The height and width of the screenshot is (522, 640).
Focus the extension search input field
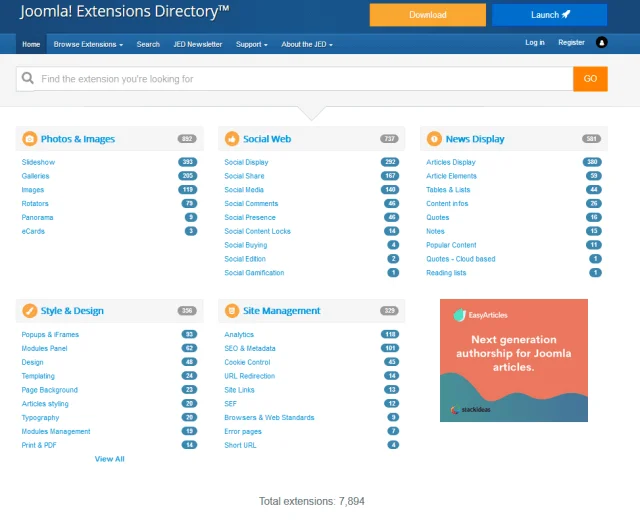tap(300, 79)
